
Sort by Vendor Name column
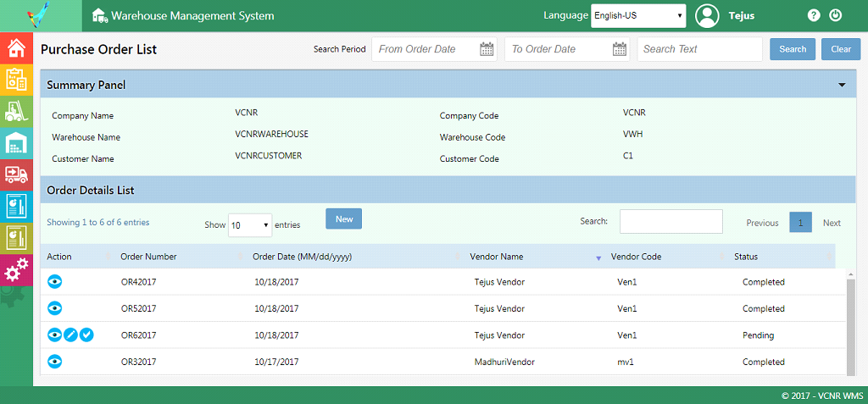click(534, 257)
